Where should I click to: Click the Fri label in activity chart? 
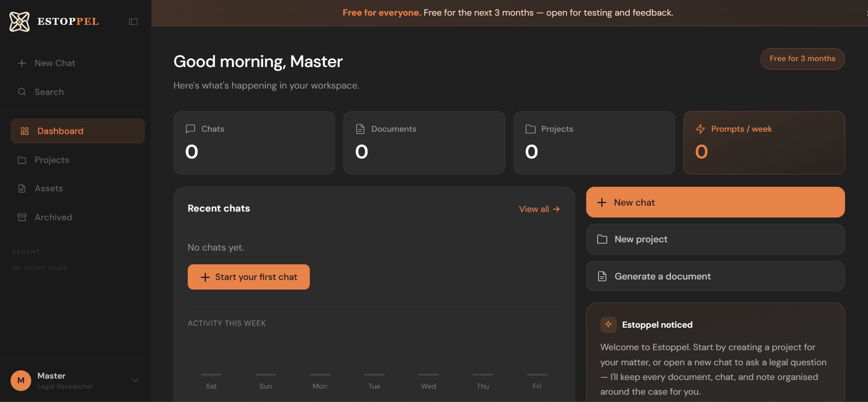click(x=537, y=386)
